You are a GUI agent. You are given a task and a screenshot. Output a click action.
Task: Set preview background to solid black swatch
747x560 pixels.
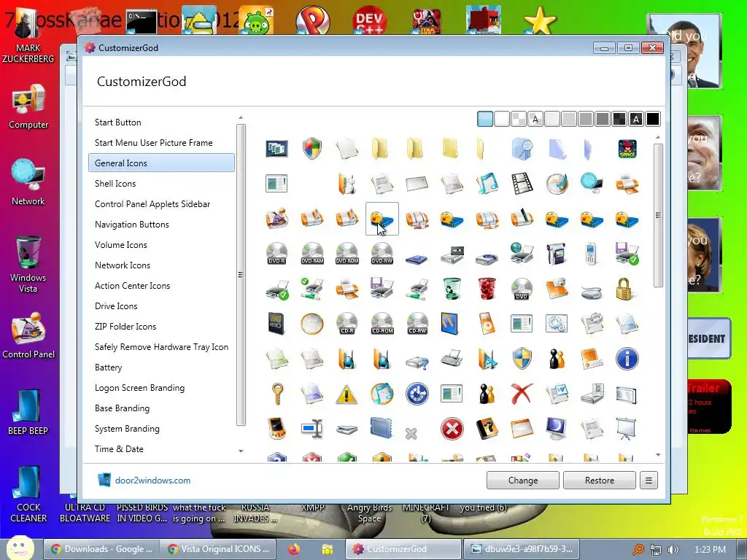click(x=653, y=119)
